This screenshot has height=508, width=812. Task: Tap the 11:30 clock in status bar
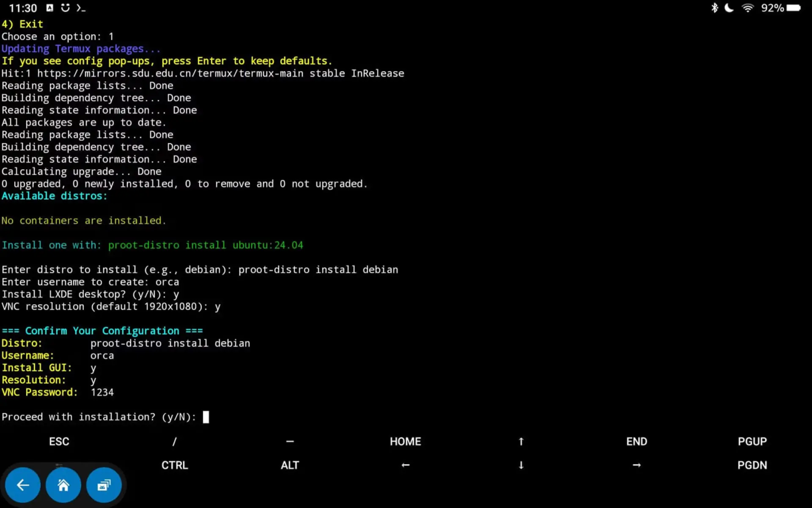(23, 8)
